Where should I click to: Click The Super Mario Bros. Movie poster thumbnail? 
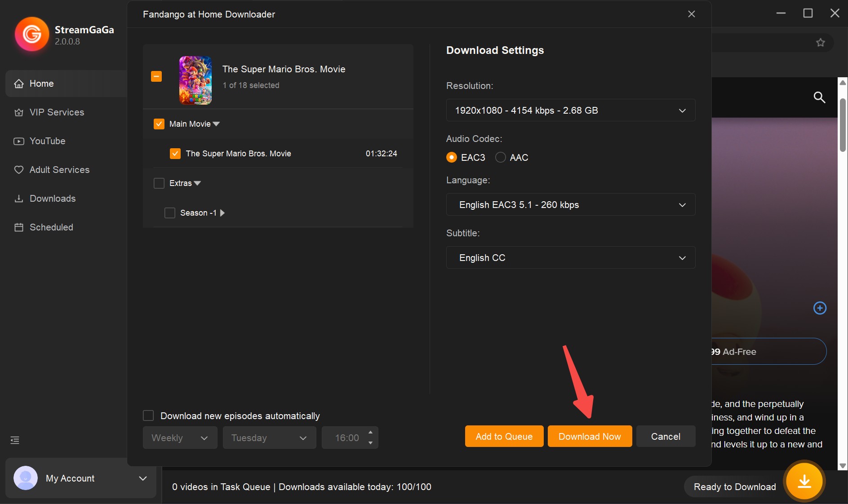(x=195, y=80)
